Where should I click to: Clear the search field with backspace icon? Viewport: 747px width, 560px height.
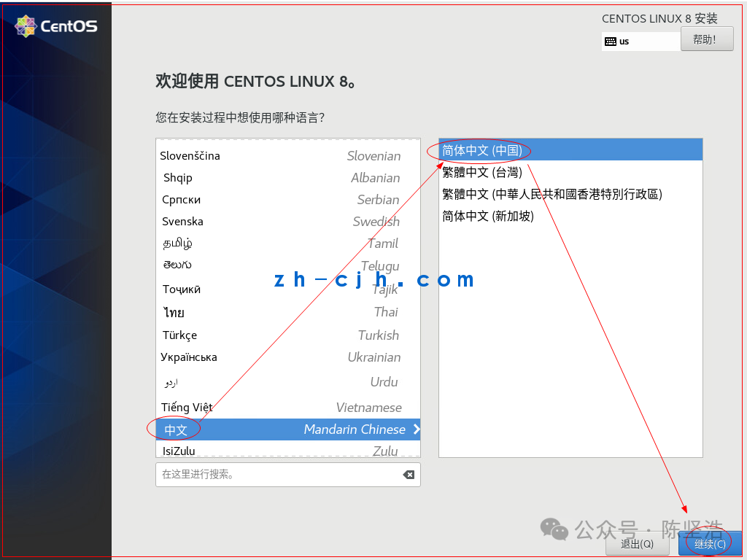coord(409,474)
